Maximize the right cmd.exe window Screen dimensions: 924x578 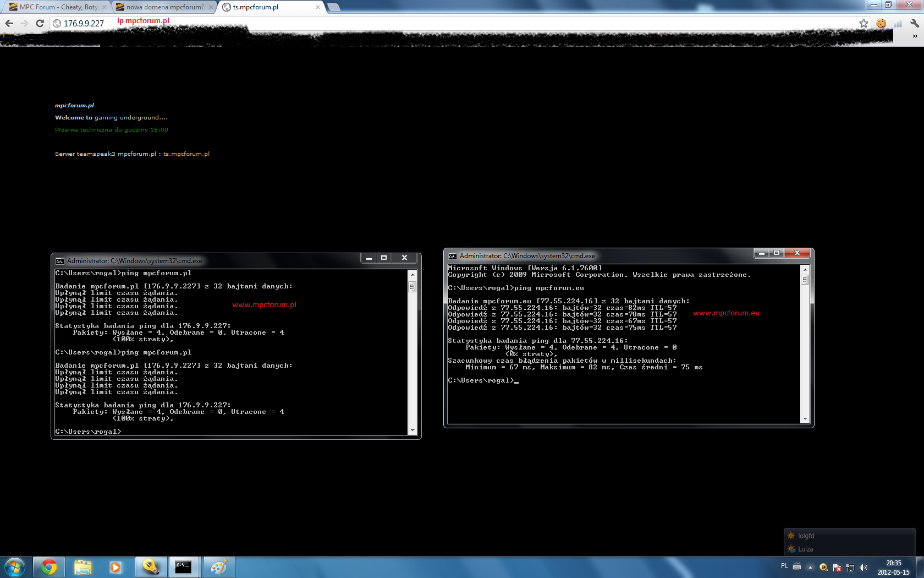tap(777, 253)
